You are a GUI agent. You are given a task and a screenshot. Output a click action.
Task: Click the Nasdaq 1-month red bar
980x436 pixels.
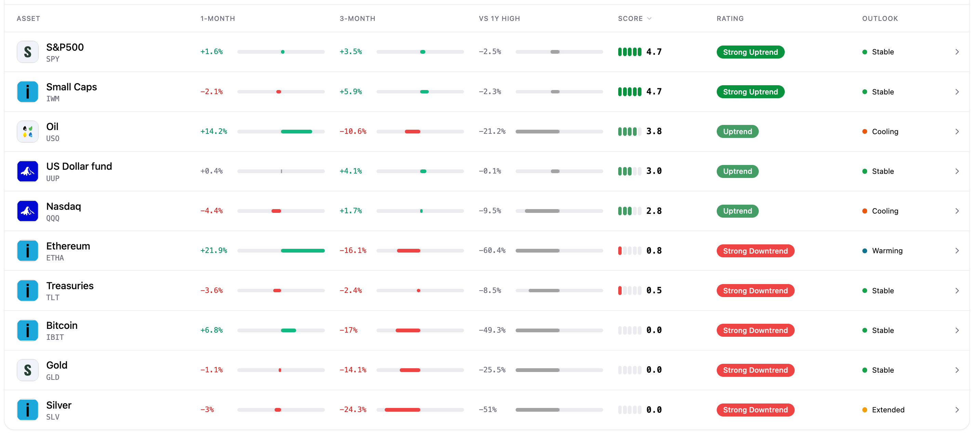[276, 211]
